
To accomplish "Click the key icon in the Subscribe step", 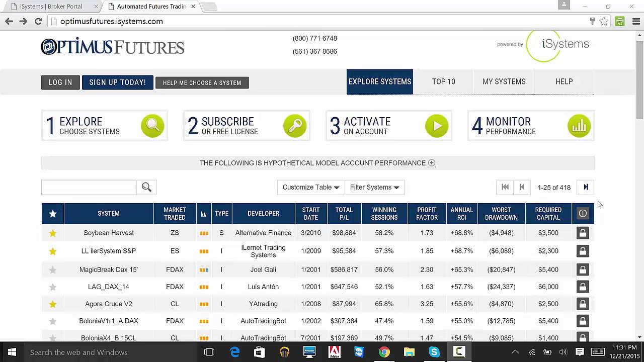I will click(295, 126).
